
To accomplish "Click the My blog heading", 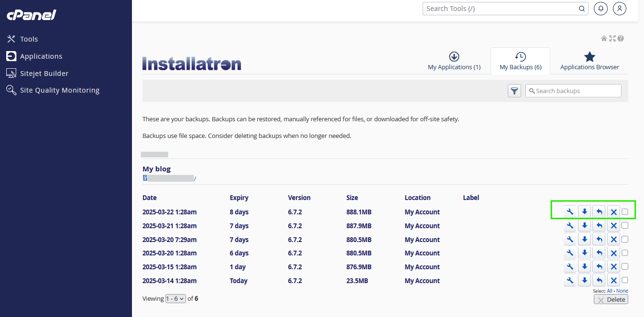I will [x=156, y=169].
